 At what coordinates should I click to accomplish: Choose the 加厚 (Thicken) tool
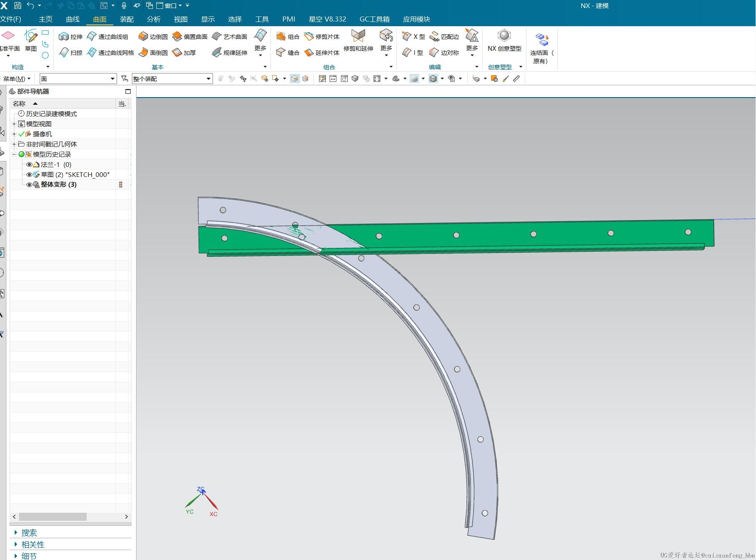(x=184, y=53)
